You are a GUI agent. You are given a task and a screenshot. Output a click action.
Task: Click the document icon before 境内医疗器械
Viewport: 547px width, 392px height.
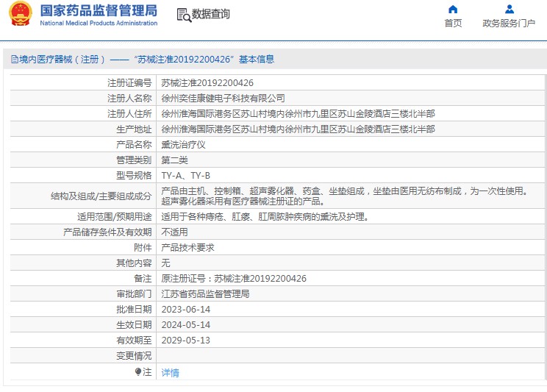[x=14, y=60]
